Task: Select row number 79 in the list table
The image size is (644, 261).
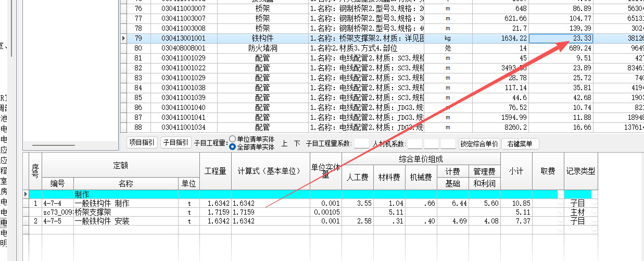Action: pyautogui.click(x=138, y=38)
